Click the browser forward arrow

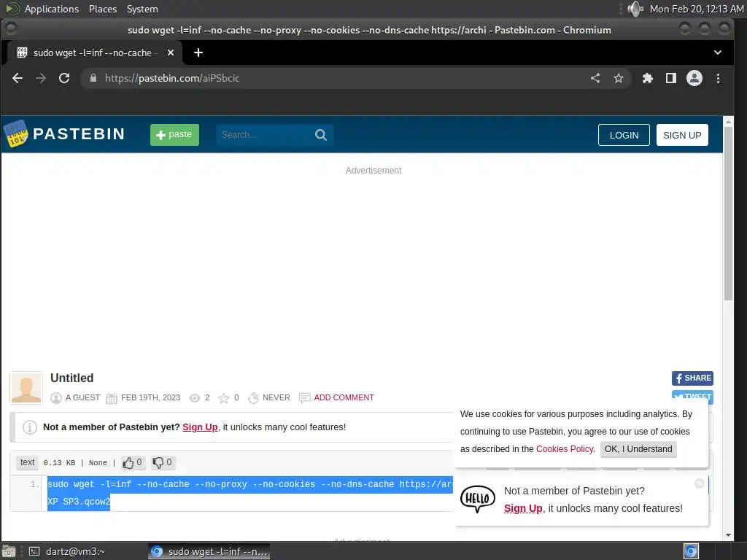(41, 78)
